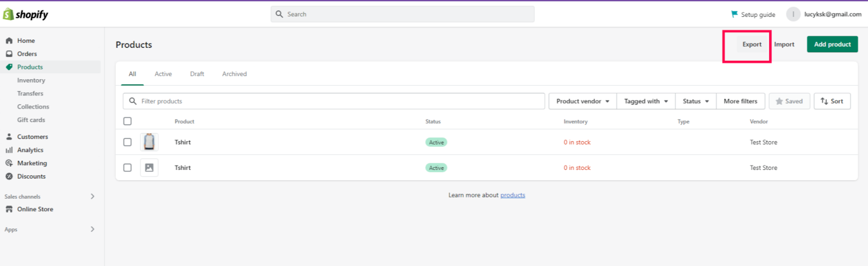
Task: Click the Discounts badge icon
Action: pos(9,176)
